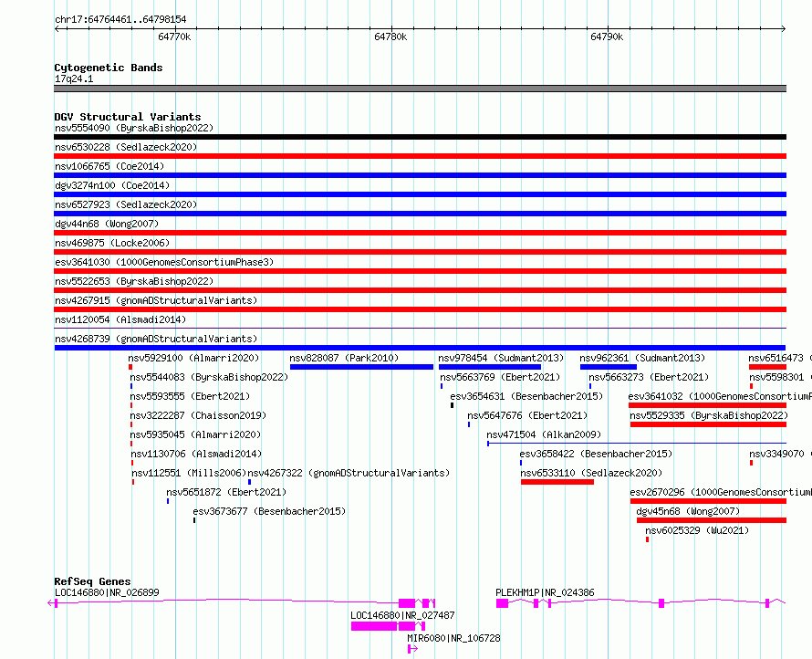Screen dimensions: 812x659
Task: Click nsv5935045 (Almarri2020) label
Action: (195, 434)
